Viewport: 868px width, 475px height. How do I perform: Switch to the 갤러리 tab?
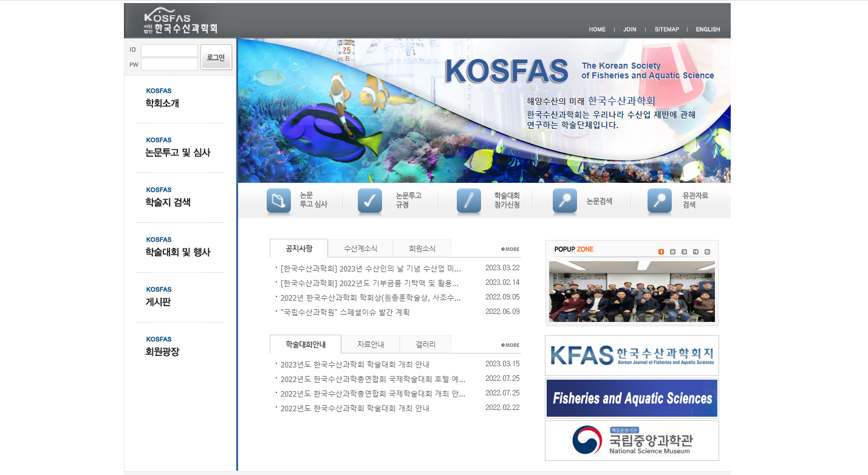(x=425, y=344)
